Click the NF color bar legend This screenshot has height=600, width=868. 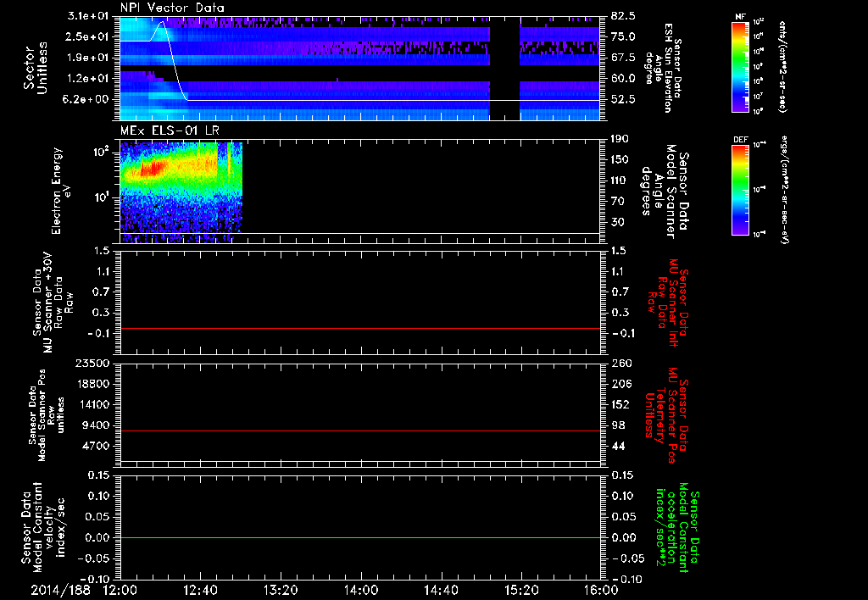pyautogui.click(x=740, y=66)
